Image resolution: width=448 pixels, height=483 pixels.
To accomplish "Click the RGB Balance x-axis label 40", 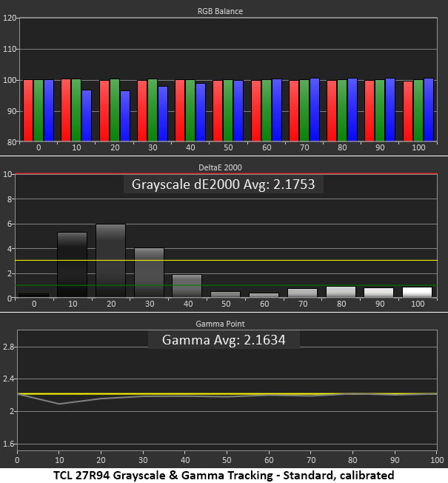I will (x=190, y=147).
